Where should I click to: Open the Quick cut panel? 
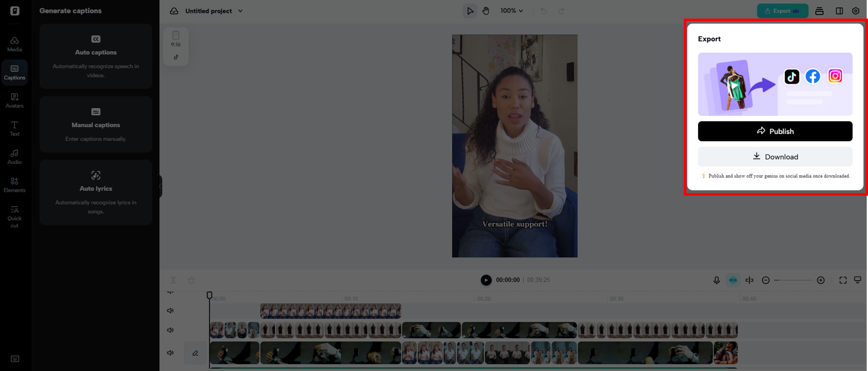point(14,217)
